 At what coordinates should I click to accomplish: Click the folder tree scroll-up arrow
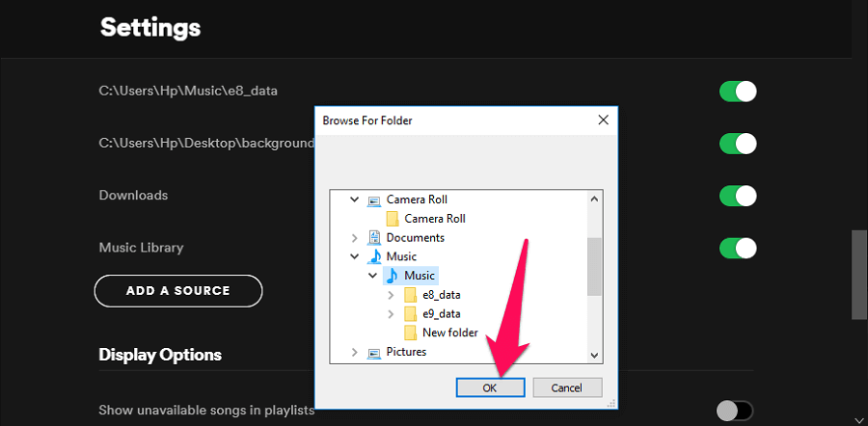point(594,200)
